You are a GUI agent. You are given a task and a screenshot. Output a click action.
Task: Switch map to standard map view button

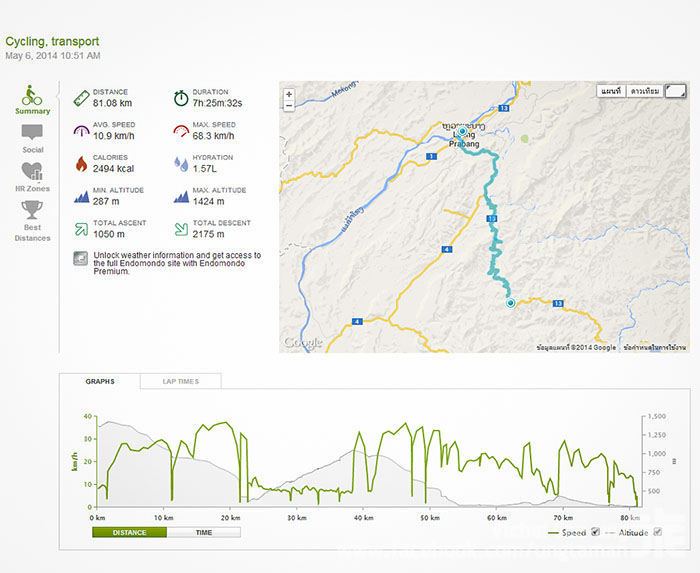(x=611, y=91)
